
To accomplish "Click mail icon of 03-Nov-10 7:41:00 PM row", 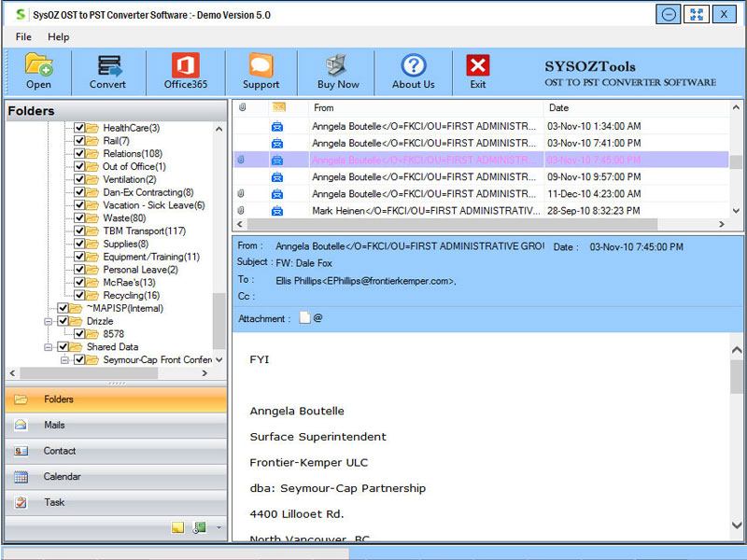I will pyautogui.click(x=277, y=144).
